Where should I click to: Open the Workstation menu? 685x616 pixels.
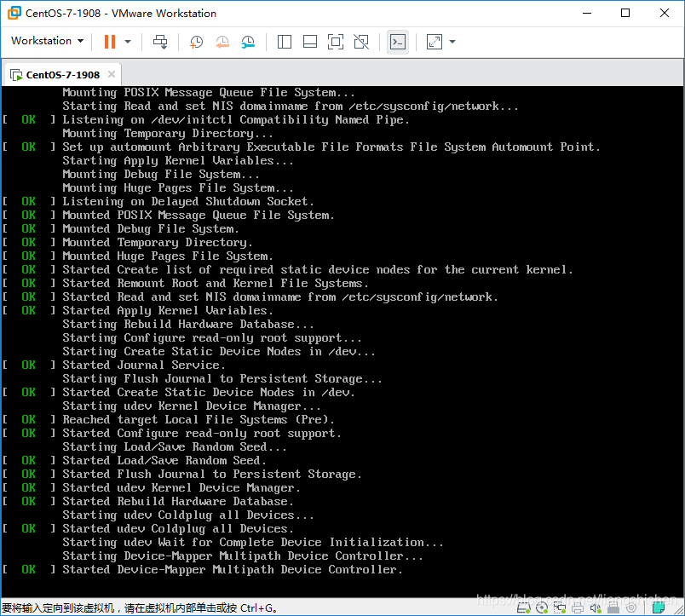[47, 41]
